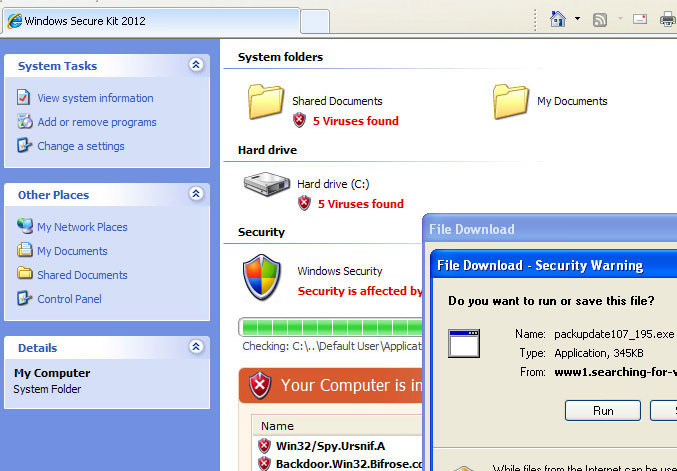677x471 pixels.
Task: Click the View system information icon
Action: [24, 97]
